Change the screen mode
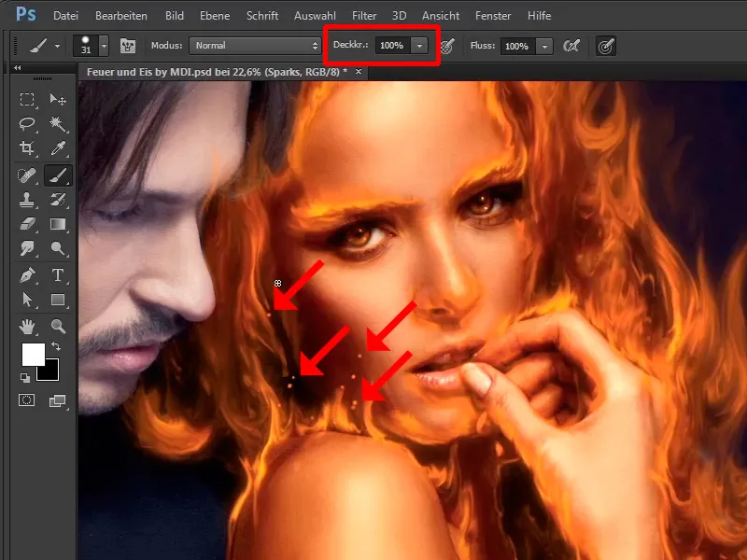 pyautogui.click(x=58, y=401)
